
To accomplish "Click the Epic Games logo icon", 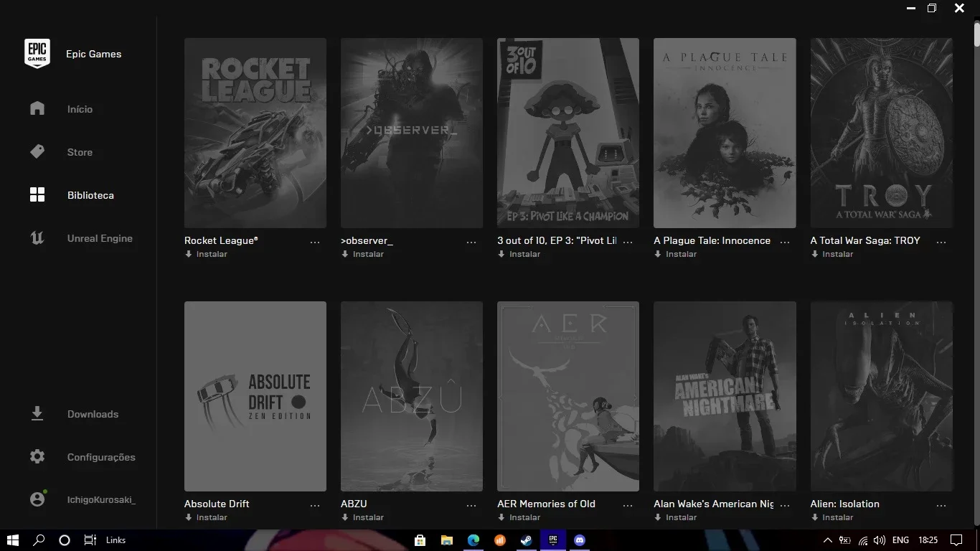I will point(37,54).
